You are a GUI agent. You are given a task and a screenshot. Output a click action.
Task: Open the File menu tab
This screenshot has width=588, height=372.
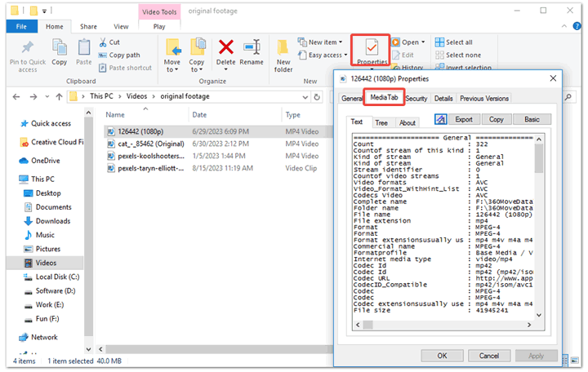pyautogui.click(x=21, y=27)
